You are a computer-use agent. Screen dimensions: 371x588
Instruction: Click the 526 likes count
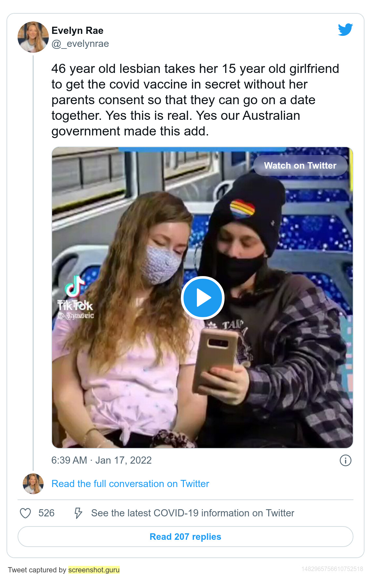tap(46, 513)
